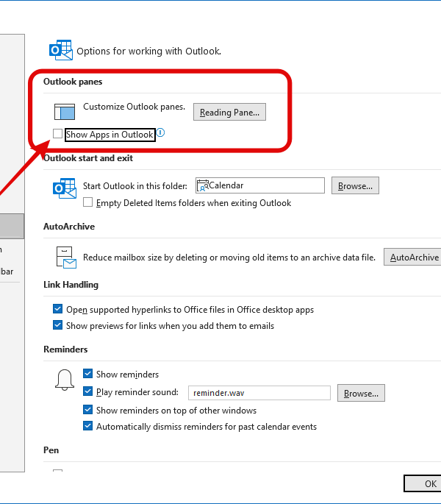Click the Outlook panes section heading
This screenshot has width=441, height=504.
(73, 82)
